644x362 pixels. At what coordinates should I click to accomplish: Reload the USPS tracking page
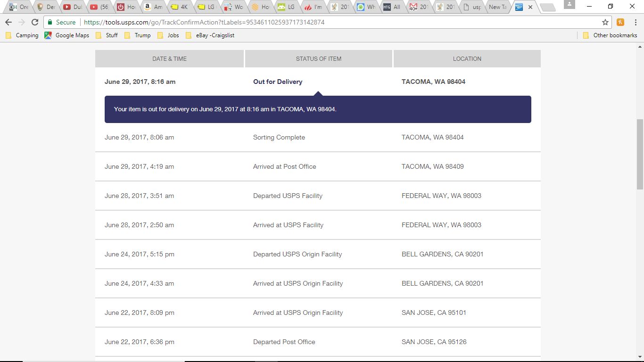coord(35,22)
